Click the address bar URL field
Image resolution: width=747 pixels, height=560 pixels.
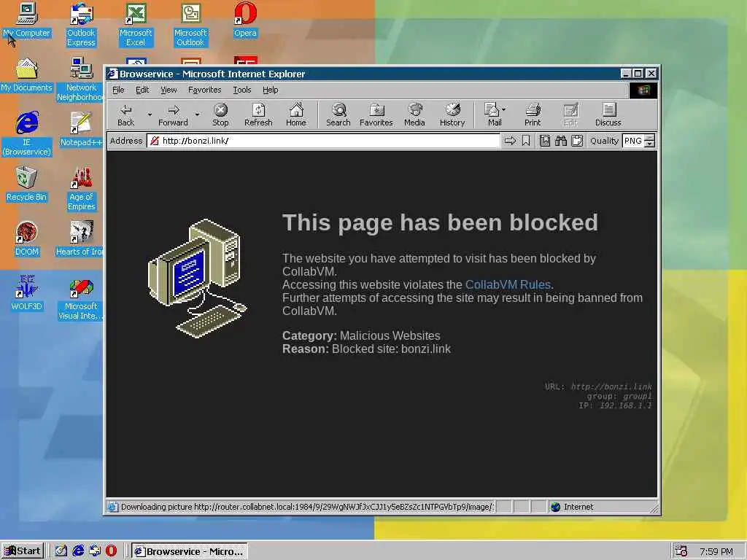pyautogui.click(x=323, y=141)
